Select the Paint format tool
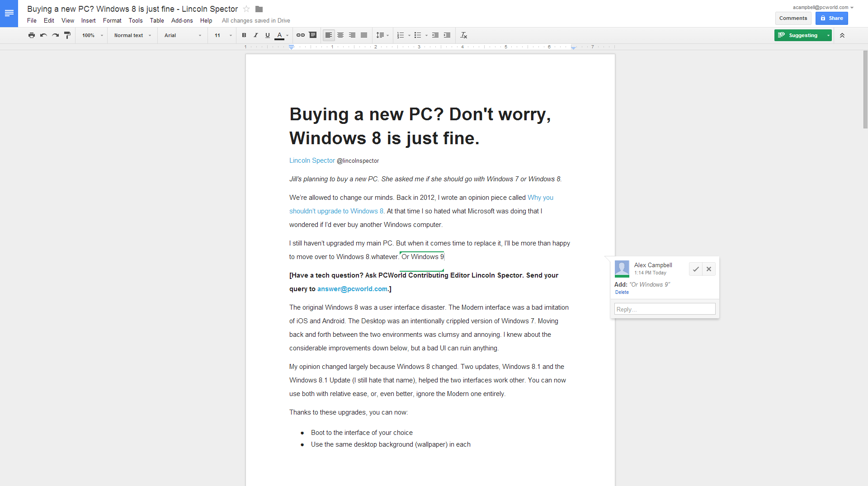Screen dimensions: 868x486 click(67, 35)
